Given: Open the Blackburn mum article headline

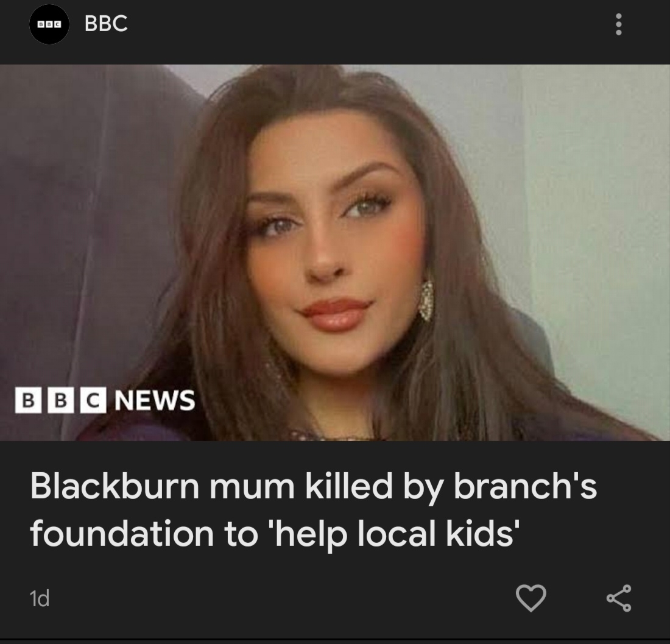Looking at the screenshot, I should [x=313, y=509].
